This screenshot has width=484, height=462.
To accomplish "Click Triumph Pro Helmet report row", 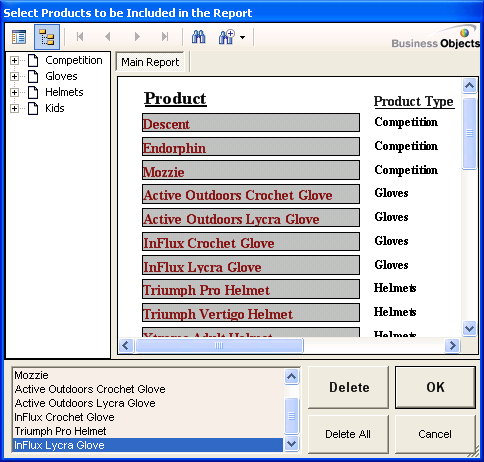I will (251, 289).
